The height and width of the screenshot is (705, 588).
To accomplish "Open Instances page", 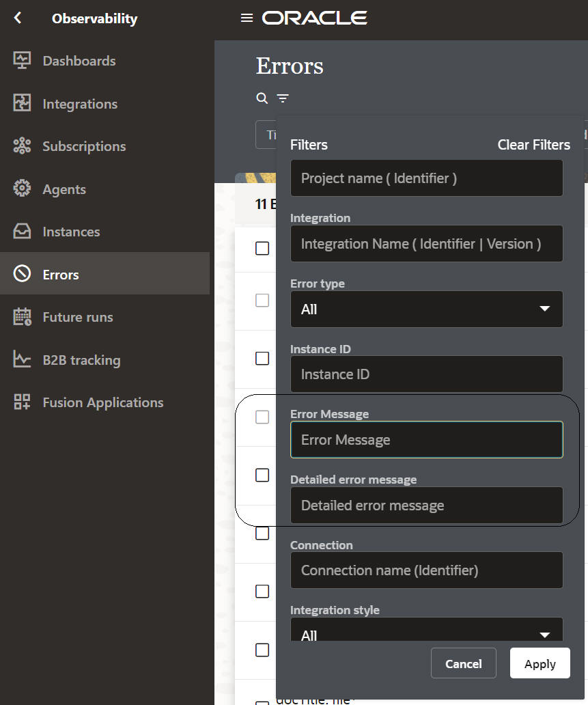I will point(72,232).
